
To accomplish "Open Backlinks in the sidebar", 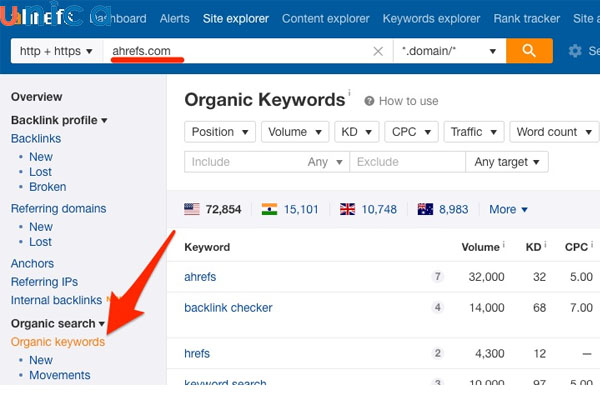I will tap(36, 138).
